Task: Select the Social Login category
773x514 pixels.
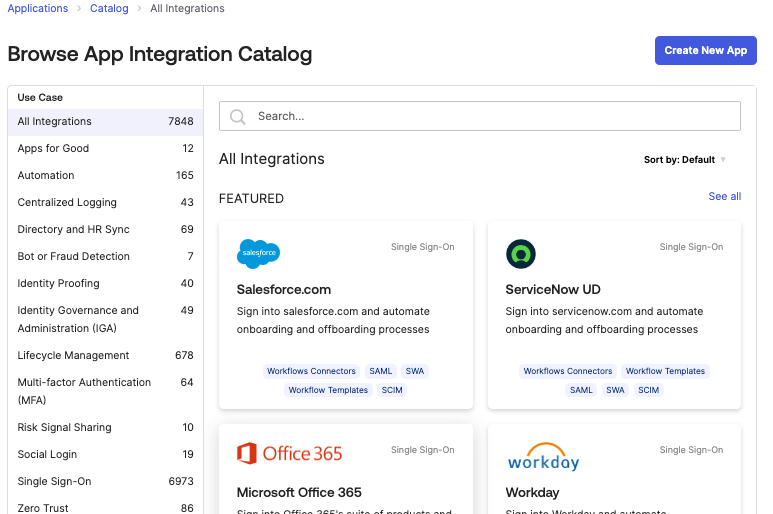Action: (x=105, y=454)
